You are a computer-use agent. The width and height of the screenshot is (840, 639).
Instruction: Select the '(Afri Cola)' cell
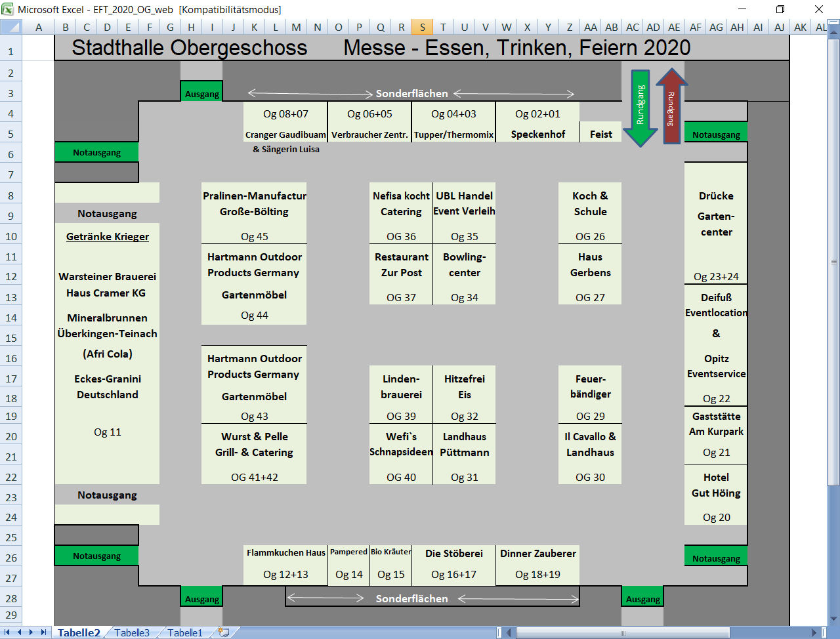coord(108,354)
